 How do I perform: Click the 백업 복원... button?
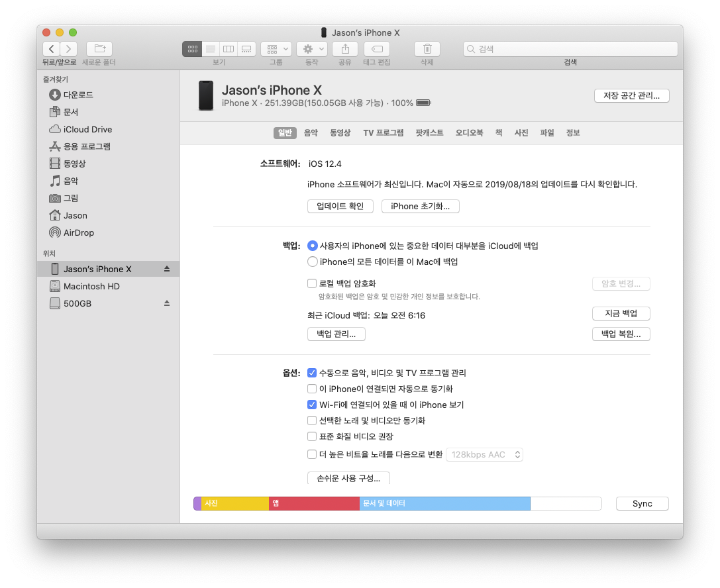[x=621, y=334]
